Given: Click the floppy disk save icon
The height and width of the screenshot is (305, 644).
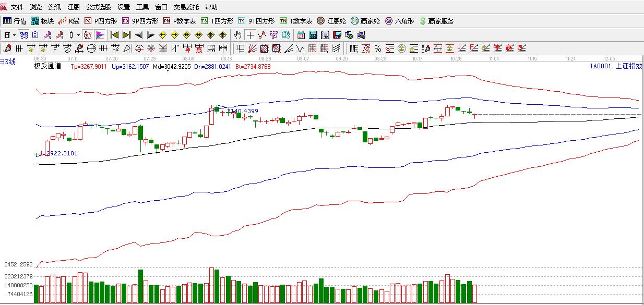Looking at the screenshot, I should coord(337,35).
